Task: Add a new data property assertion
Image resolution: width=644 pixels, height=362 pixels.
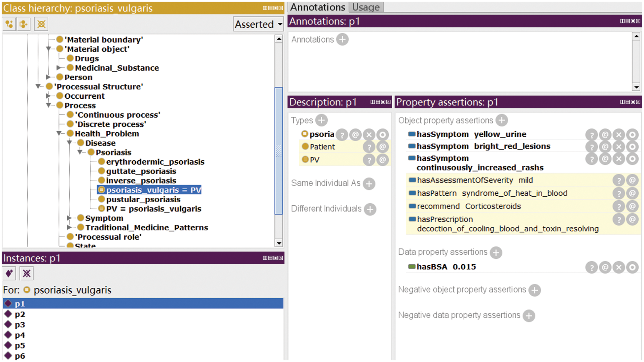Action: click(496, 252)
